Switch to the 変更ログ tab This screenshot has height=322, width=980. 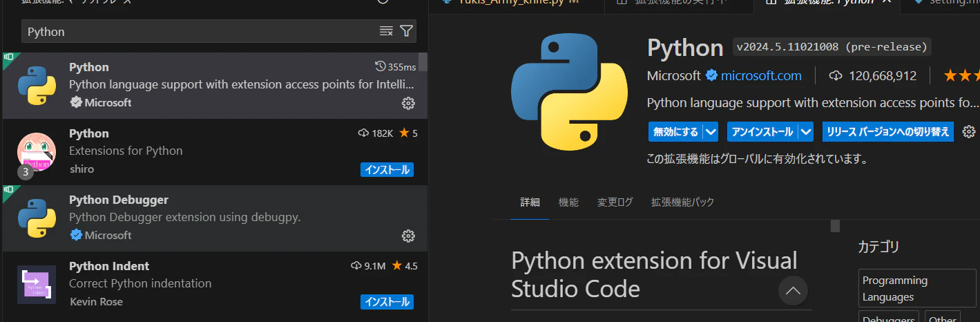(x=615, y=202)
